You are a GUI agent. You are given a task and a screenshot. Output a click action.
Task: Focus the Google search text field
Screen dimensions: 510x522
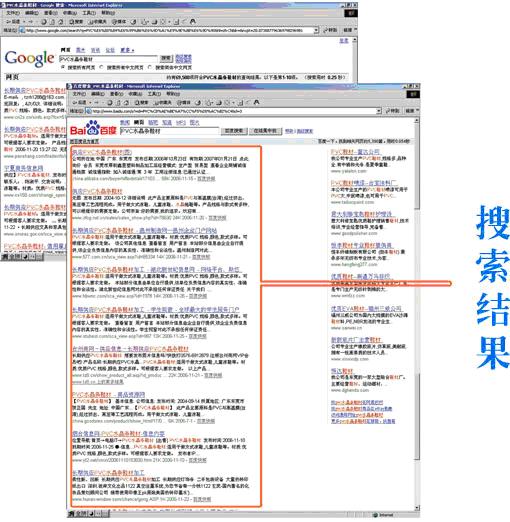[x=108, y=59]
